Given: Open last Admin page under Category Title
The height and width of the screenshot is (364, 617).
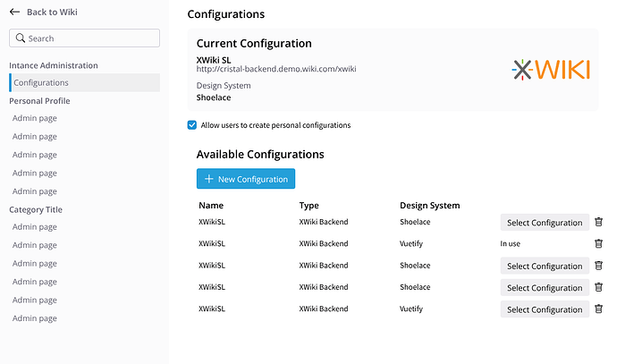Looking at the screenshot, I should pos(35,318).
